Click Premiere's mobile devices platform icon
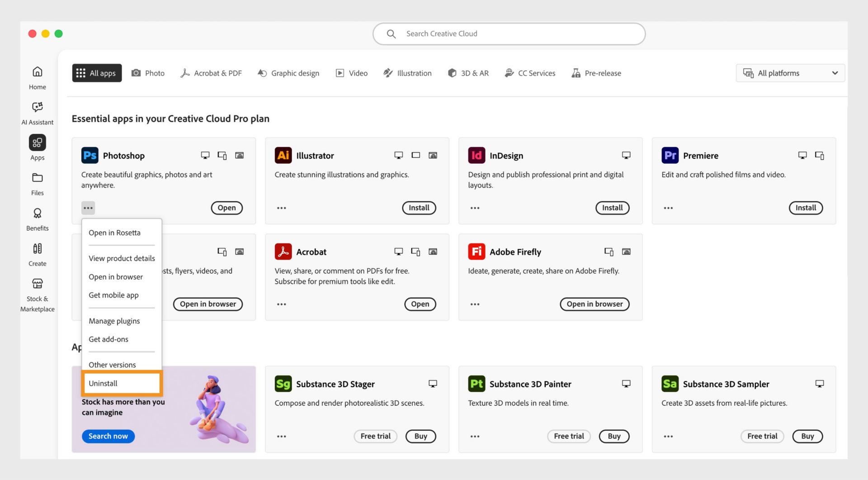 click(x=819, y=155)
